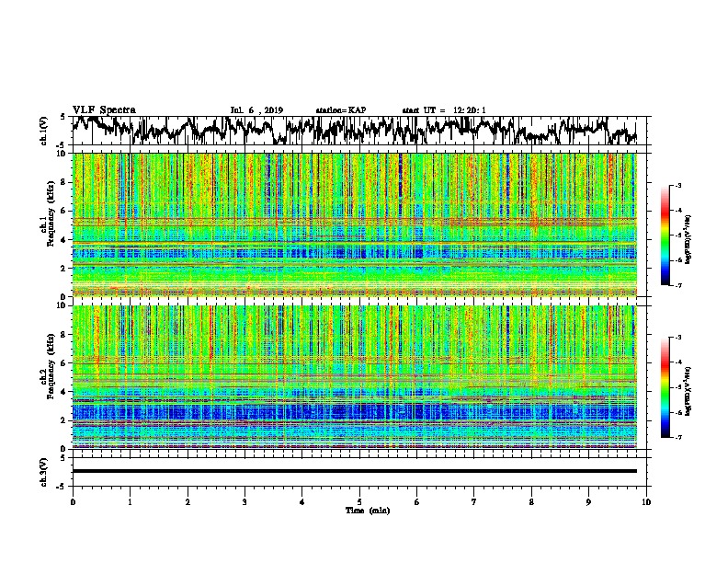Select ch.1 "Frequency (kHz)" axis label
This screenshot has width=728, height=563.
point(51,213)
